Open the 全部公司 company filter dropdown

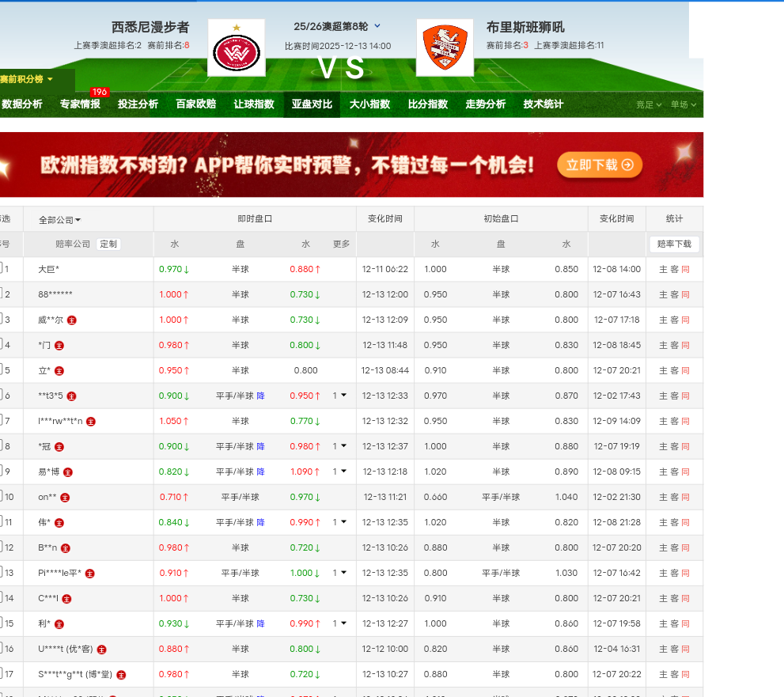[x=60, y=220]
